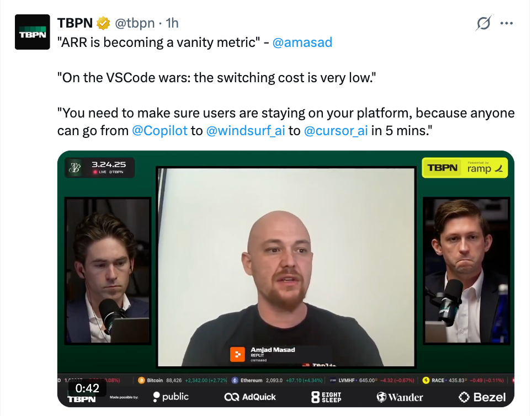Click the Bitcoin ticker icon
532x416 pixels.
click(141, 380)
